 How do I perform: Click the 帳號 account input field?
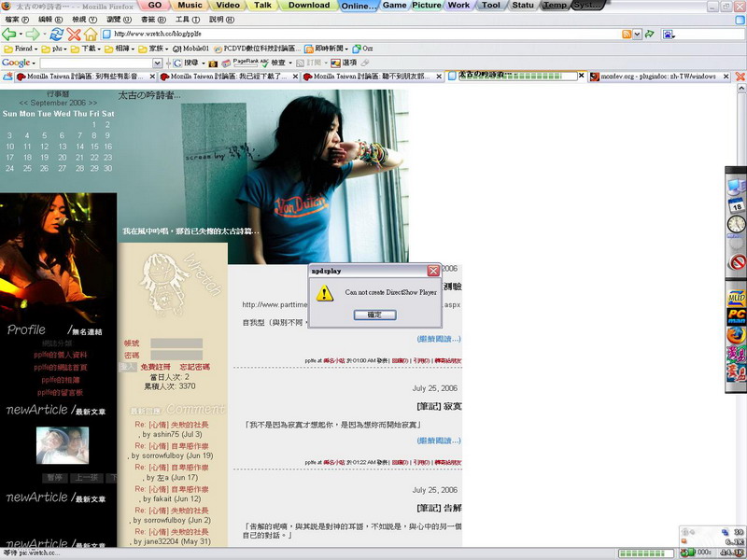[176, 343]
